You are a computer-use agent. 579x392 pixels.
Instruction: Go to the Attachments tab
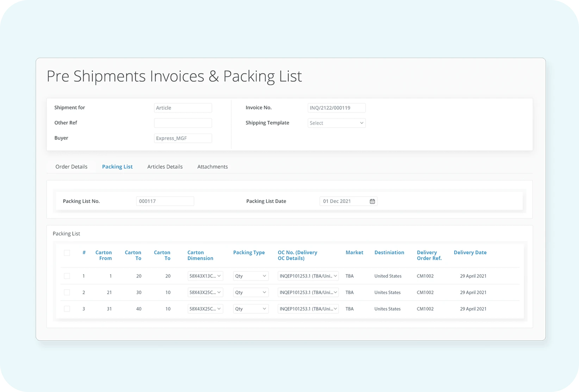212,167
